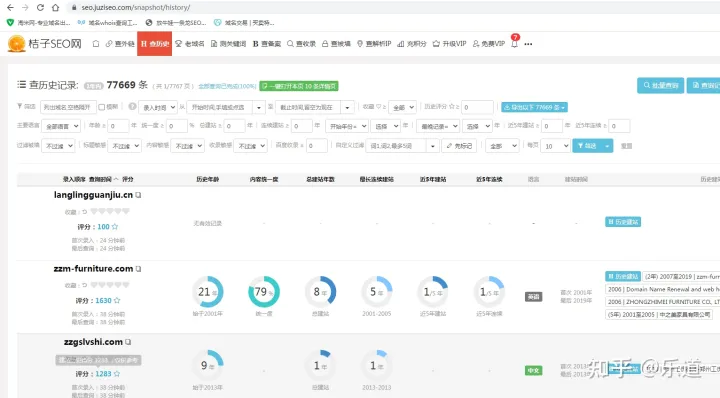
Task: Click first heart rating for langlingguanjiu.cn
Action: 94,212
